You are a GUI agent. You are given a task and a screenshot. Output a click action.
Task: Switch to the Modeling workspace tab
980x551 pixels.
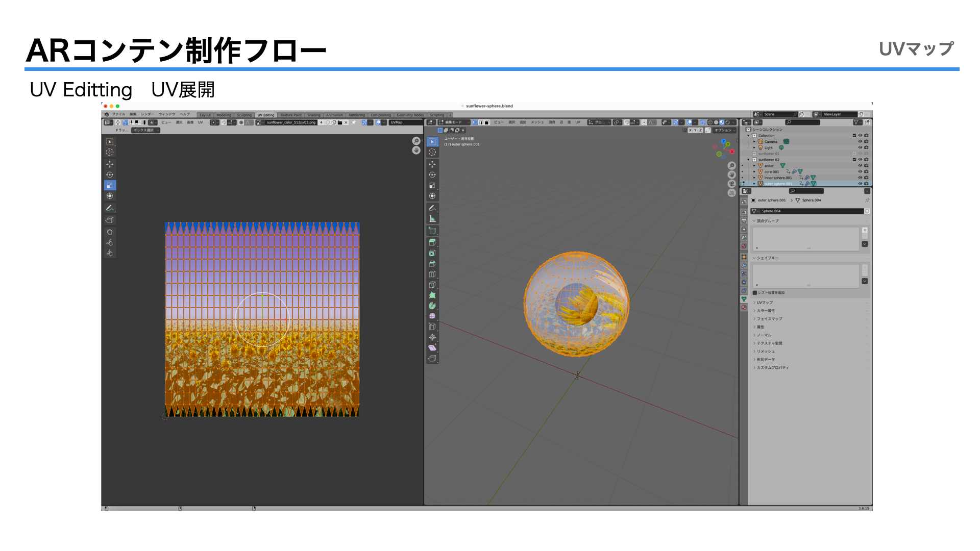click(x=224, y=115)
